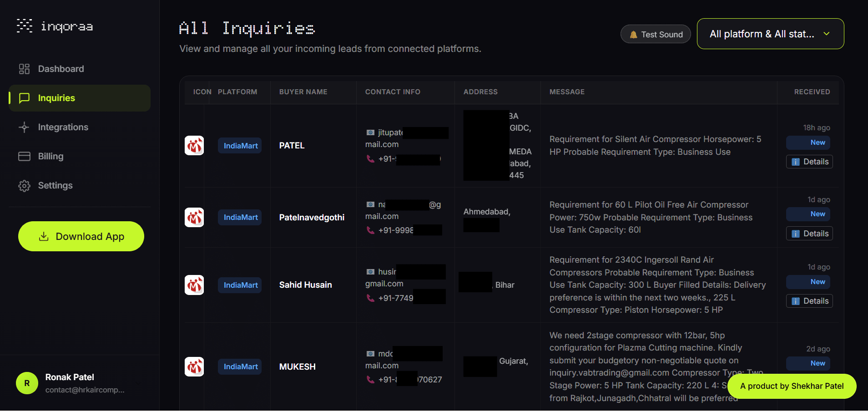The height and width of the screenshot is (412, 868).
Task: Open Details for Sahid Husain inquiry
Action: (809, 301)
